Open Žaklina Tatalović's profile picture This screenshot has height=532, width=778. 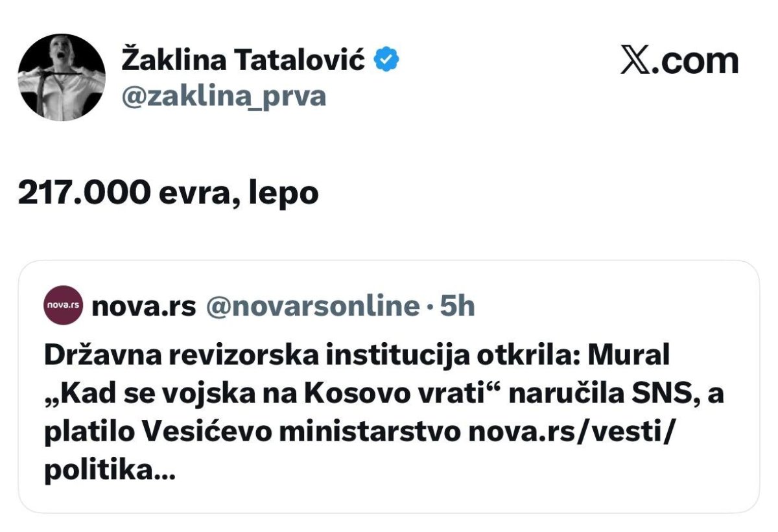62,77
